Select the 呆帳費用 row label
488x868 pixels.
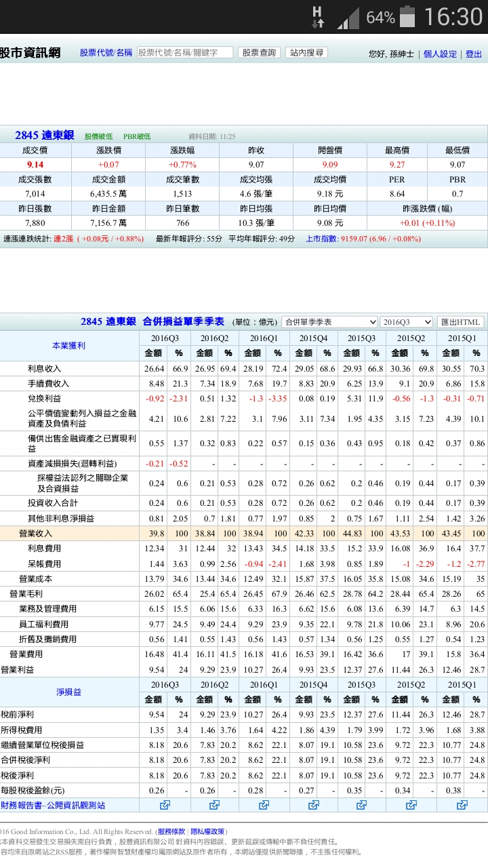point(44,564)
